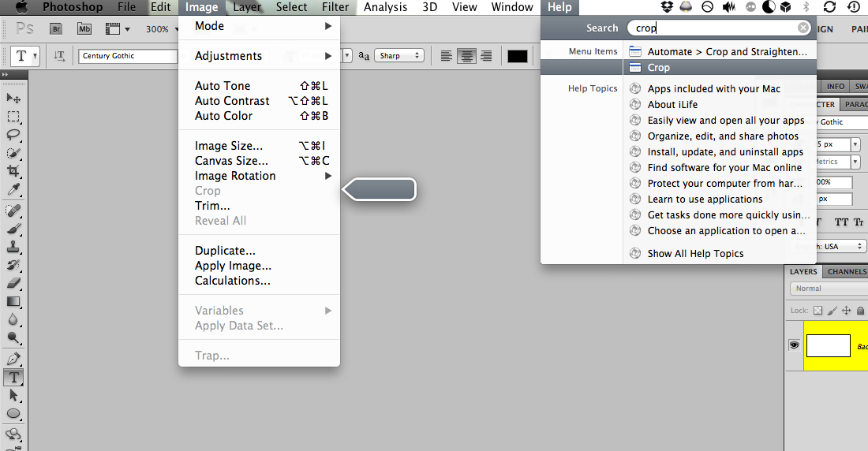Select the Eyedropper tool
868x451 pixels.
tap(13, 190)
